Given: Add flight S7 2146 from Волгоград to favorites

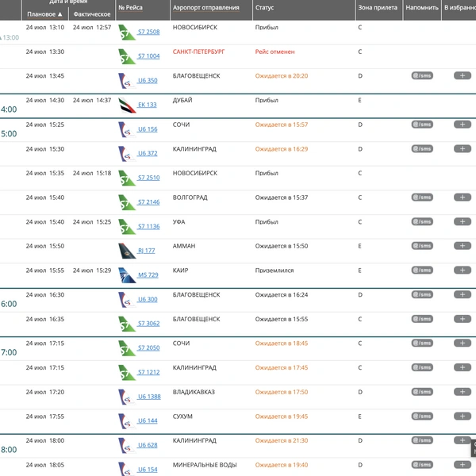Looking at the screenshot, I should click(463, 198).
